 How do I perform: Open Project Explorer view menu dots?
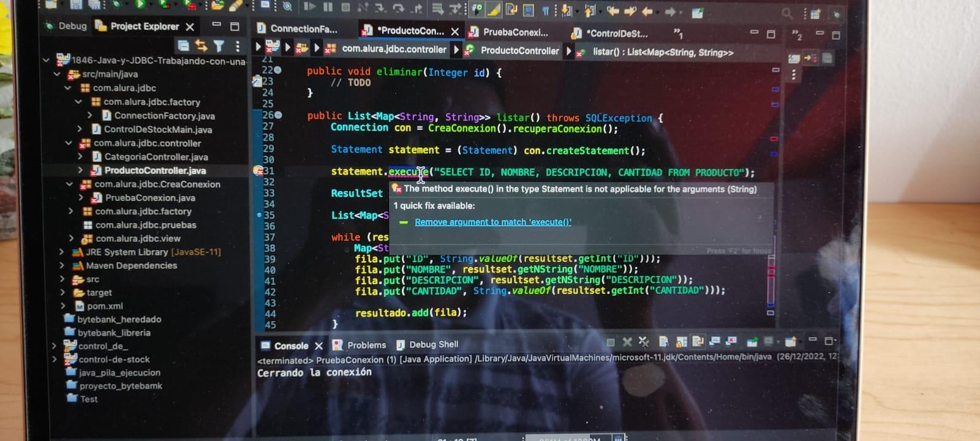point(238,46)
